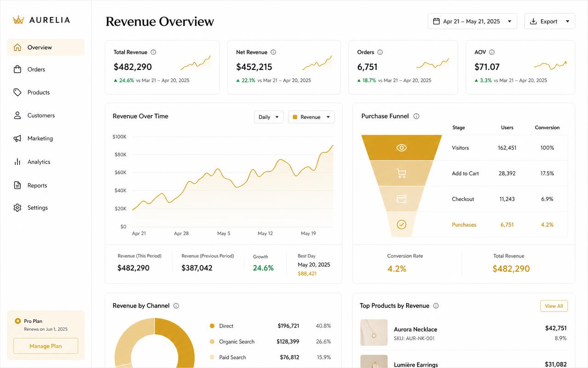
Task: Click the Pro Plan star badge icon
Action: 18,321
